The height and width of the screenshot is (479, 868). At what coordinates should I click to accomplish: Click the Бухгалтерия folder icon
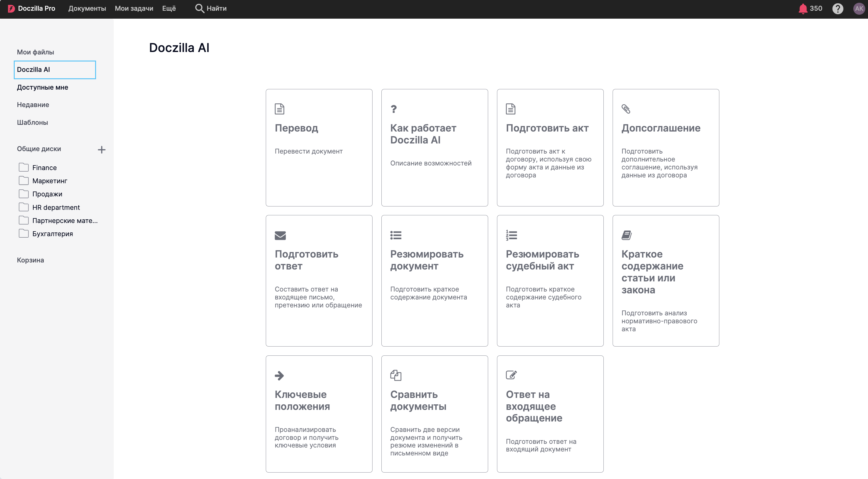24,233
